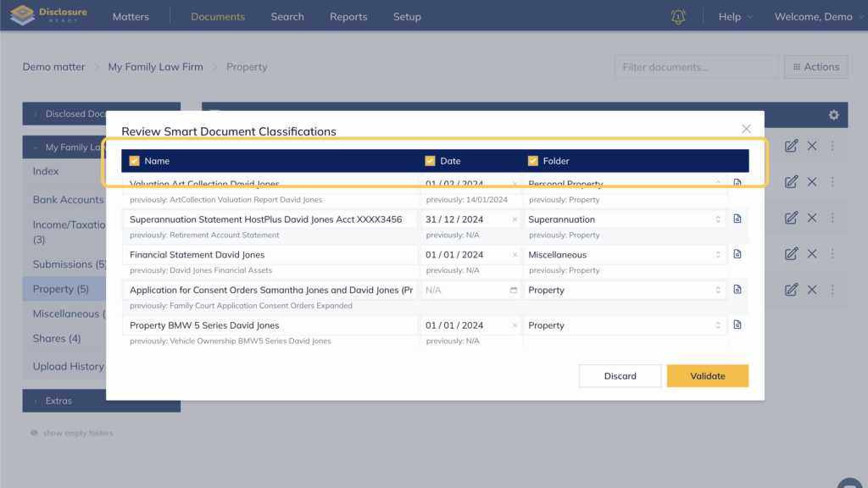Toggle the Folder column checkbox
Screen dimensions: 868x488
click(x=533, y=161)
